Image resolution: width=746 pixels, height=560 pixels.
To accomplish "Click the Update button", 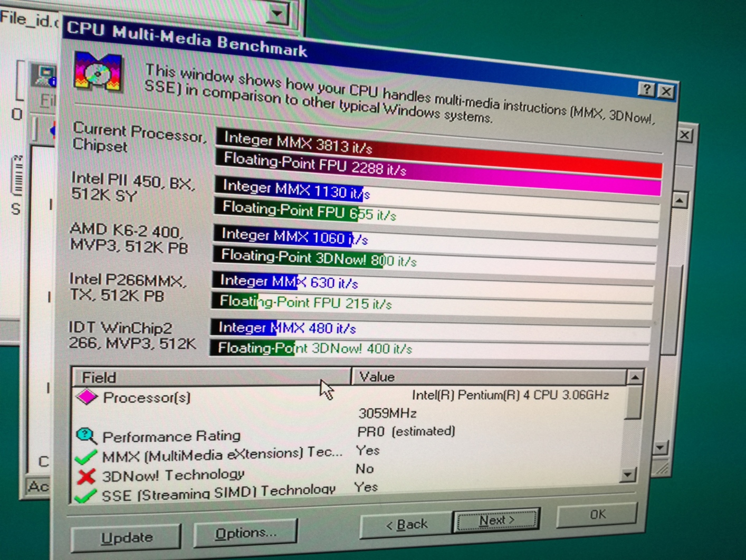I will [126, 537].
